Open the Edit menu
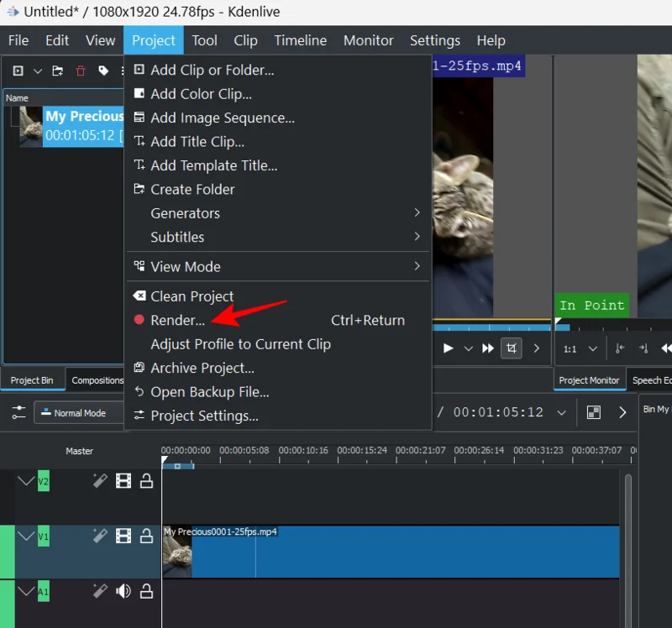 tap(57, 40)
